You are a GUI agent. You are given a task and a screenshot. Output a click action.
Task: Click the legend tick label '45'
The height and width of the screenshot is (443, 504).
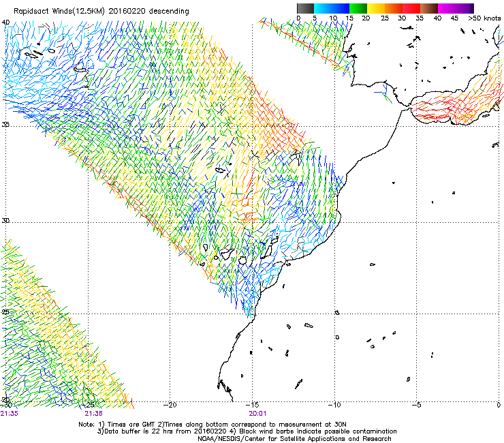coord(454,18)
